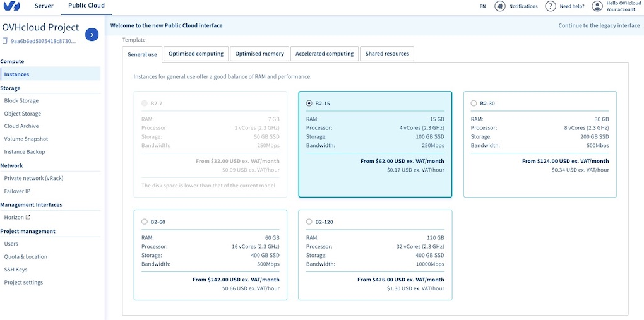
Task: Click the OVHcloud logo
Action: (11, 6)
